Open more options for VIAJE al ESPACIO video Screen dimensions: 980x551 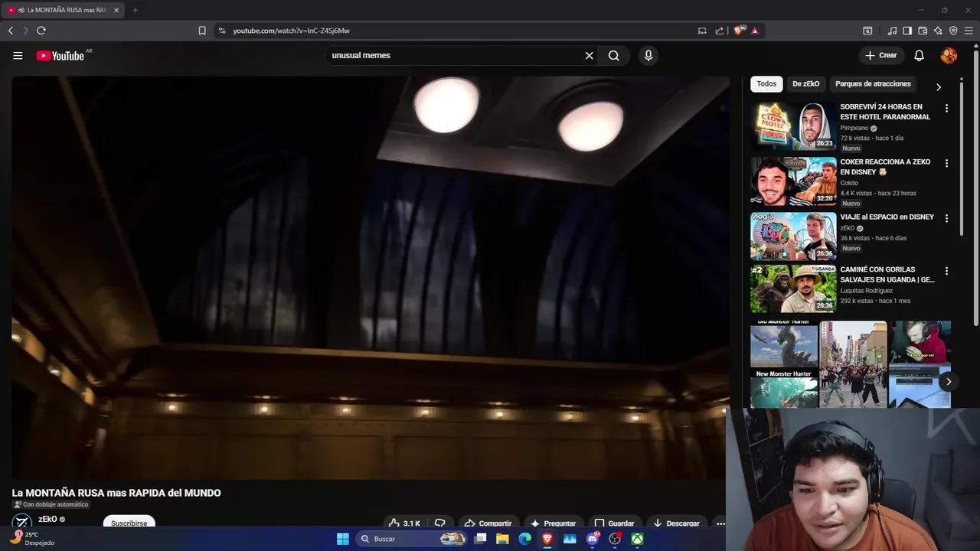point(946,218)
